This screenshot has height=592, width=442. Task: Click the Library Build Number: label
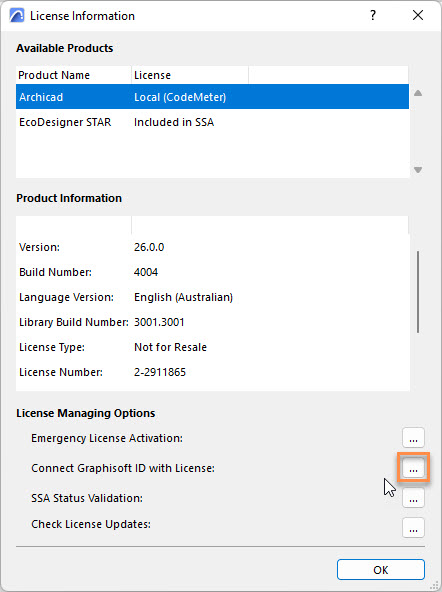pos(74,322)
